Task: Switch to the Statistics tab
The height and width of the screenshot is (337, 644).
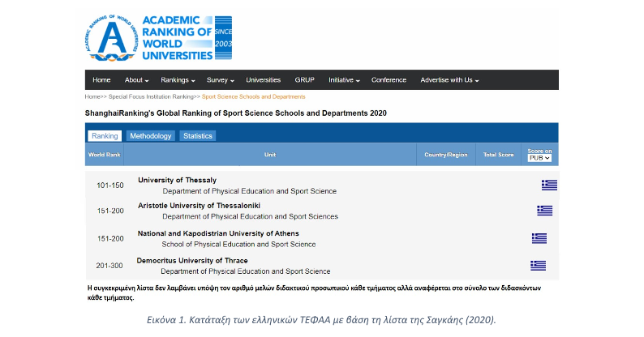Action: [197, 136]
